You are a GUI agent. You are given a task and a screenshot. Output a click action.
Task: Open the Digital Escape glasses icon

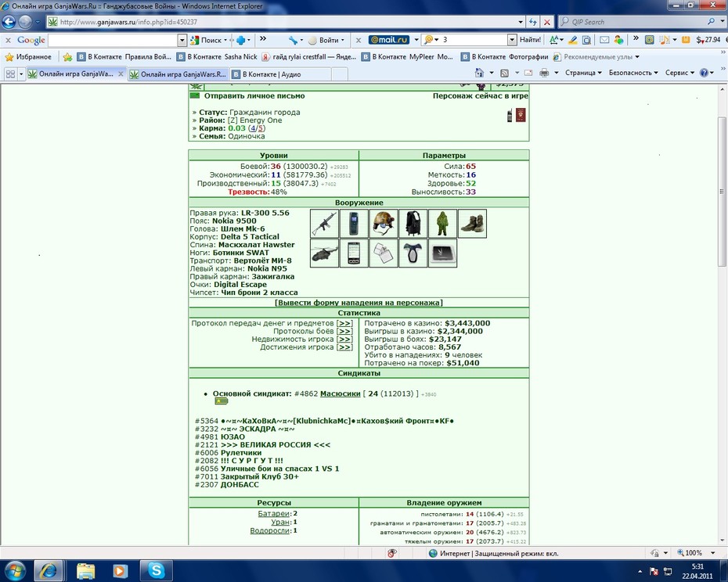click(413, 253)
